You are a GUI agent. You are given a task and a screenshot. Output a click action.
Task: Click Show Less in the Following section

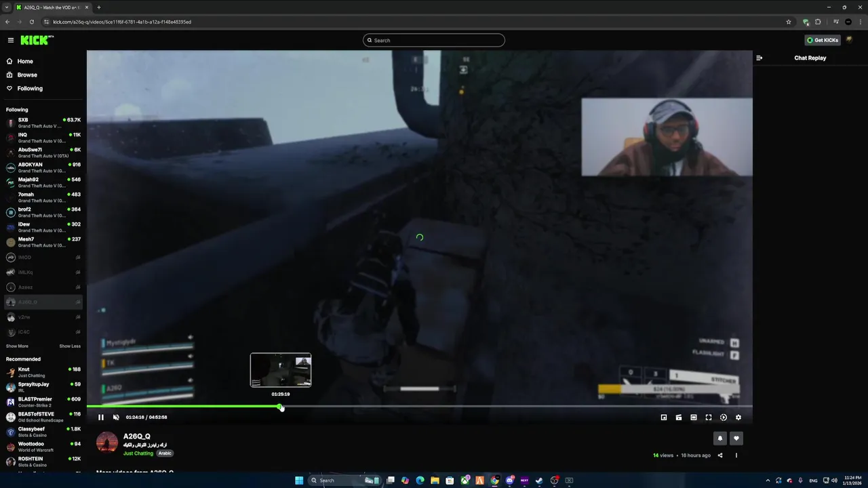point(70,346)
